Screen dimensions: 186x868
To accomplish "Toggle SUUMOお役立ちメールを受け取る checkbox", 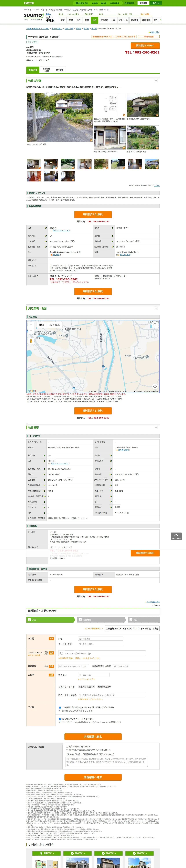I will coord(60,719).
